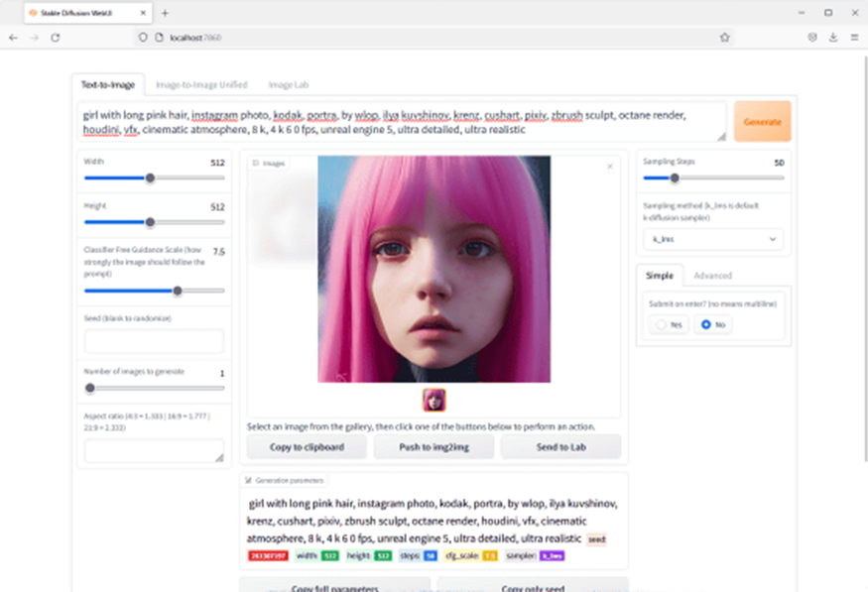
Task: Select Yes for Submit on enter
Action: [x=669, y=325]
